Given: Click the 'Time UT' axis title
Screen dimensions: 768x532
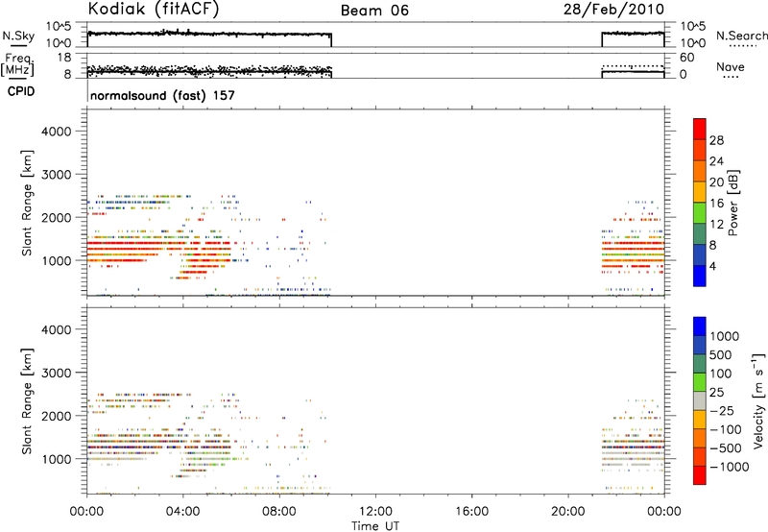Looking at the screenshot, I should (375, 526).
